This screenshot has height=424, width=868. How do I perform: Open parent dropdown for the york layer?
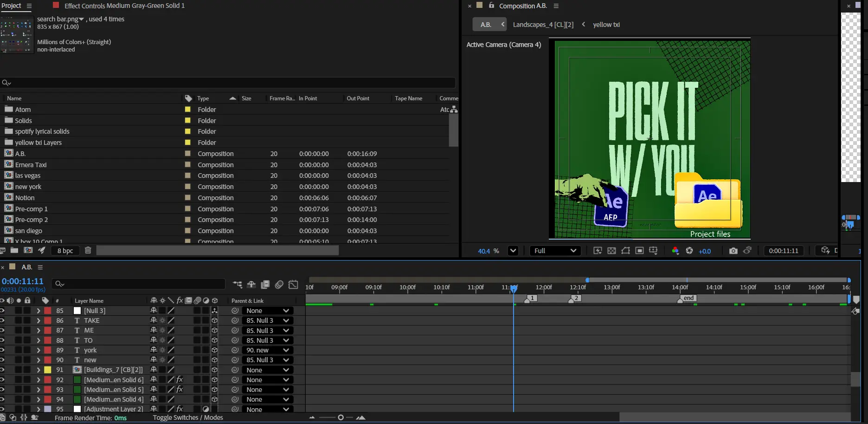[268, 350]
